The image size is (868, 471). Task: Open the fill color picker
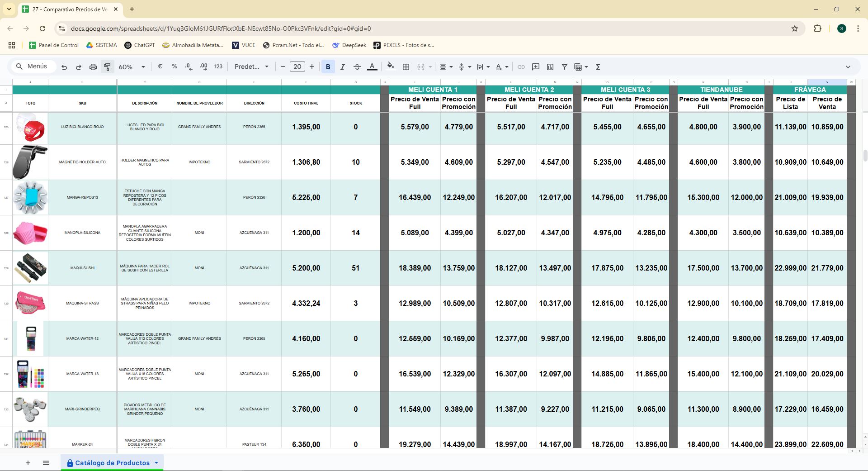[390, 67]
